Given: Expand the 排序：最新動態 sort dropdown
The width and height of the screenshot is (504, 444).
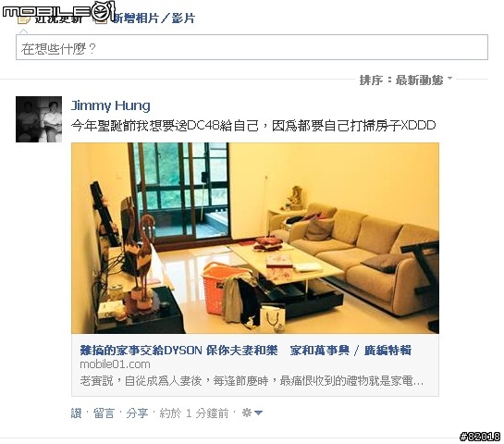Looking at the screenshot, I should [x=406, y=80].
